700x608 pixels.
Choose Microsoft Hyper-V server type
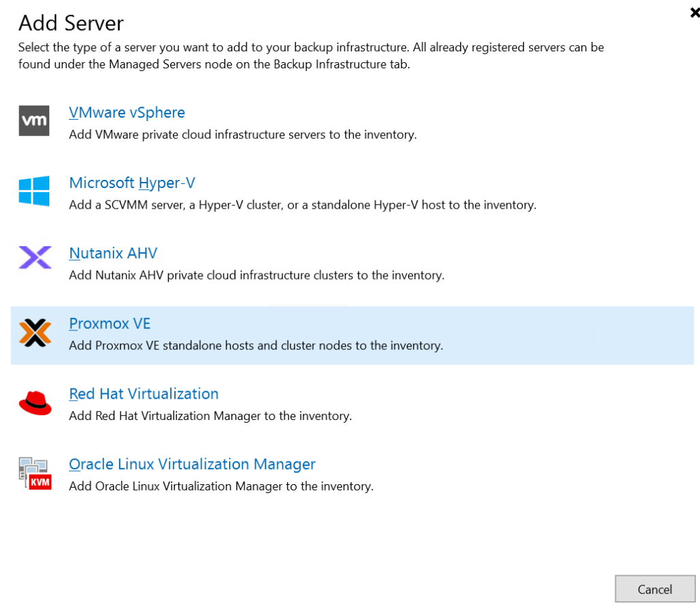click(x=132, y=183)
